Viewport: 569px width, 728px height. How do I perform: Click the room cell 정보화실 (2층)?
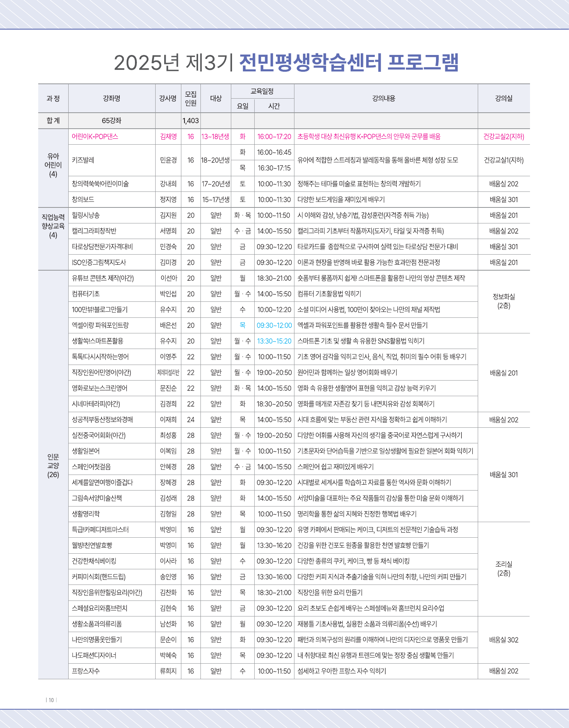(x=503, y=301)
